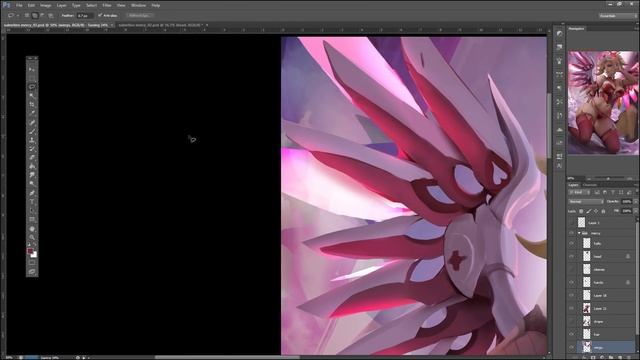Click New Selection mode in options bar
640x360 pixels.
coord(27,16)
